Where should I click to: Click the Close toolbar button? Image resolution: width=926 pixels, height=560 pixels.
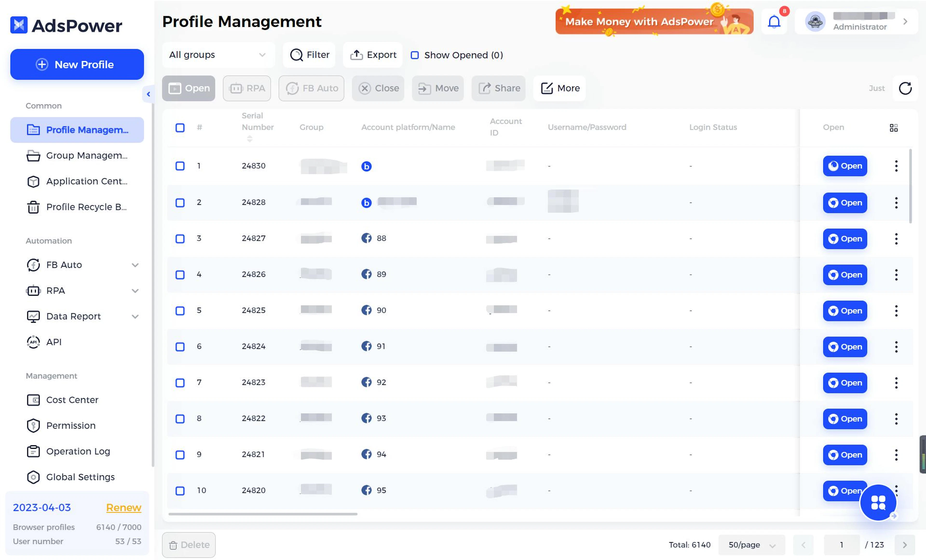pos(378,88)
